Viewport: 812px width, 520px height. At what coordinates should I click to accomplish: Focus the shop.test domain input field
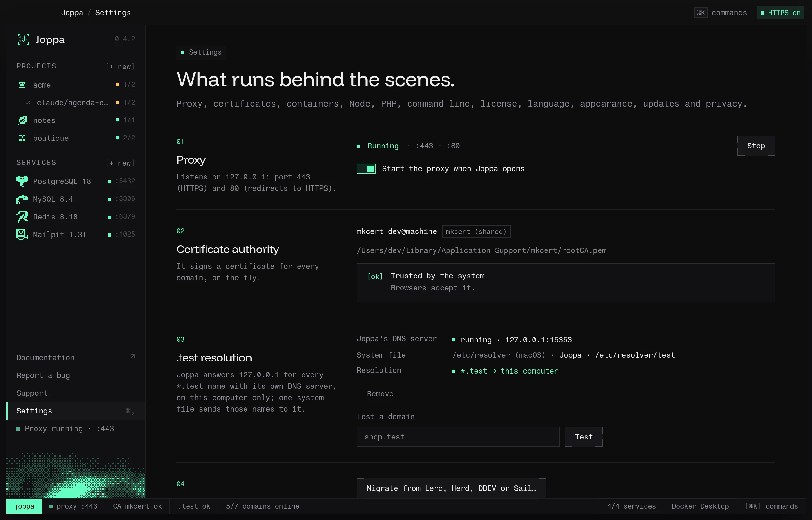[x=458, y=437]
